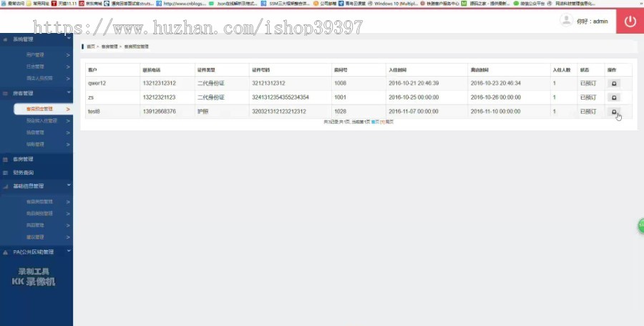Open 客房类型管理 in the sidebar
The width and height of the screenshot is (644, 326).
(39, 202)
